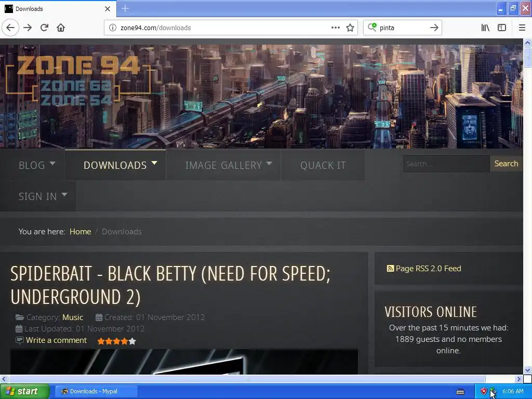Screen dimensions: 532x399
Task: Click the Search button on site
Action: click(x=506, y=164)
